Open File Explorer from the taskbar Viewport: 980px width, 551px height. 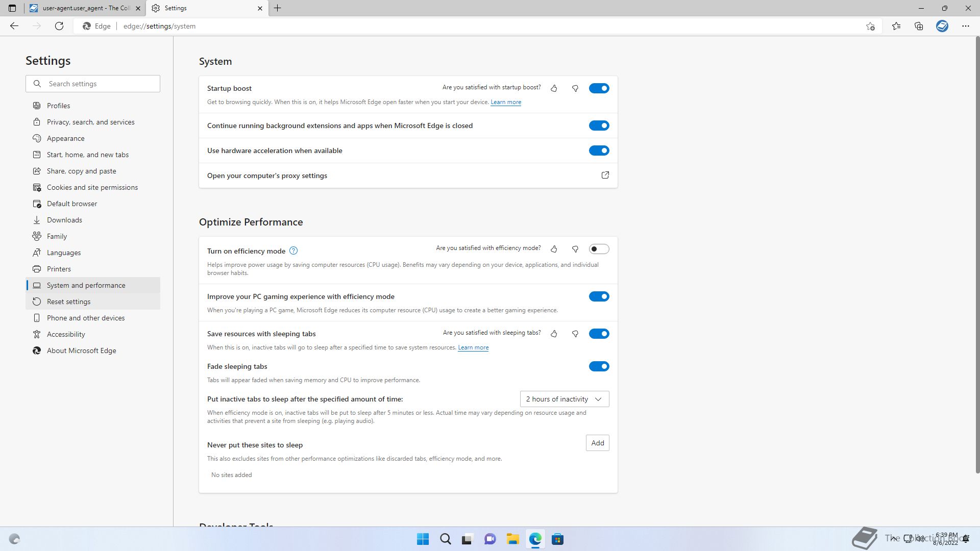point(512,539)
